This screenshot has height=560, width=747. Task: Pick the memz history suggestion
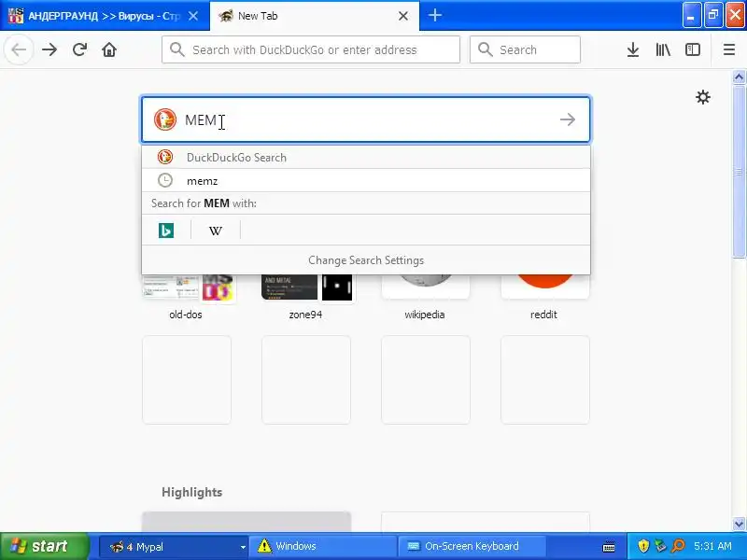click(366, 180)
